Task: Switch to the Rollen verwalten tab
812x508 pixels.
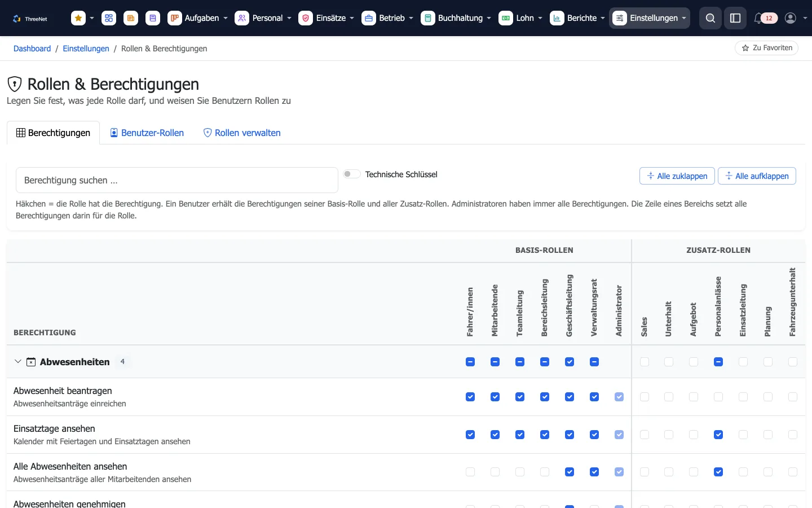Action: coord(242,133)
